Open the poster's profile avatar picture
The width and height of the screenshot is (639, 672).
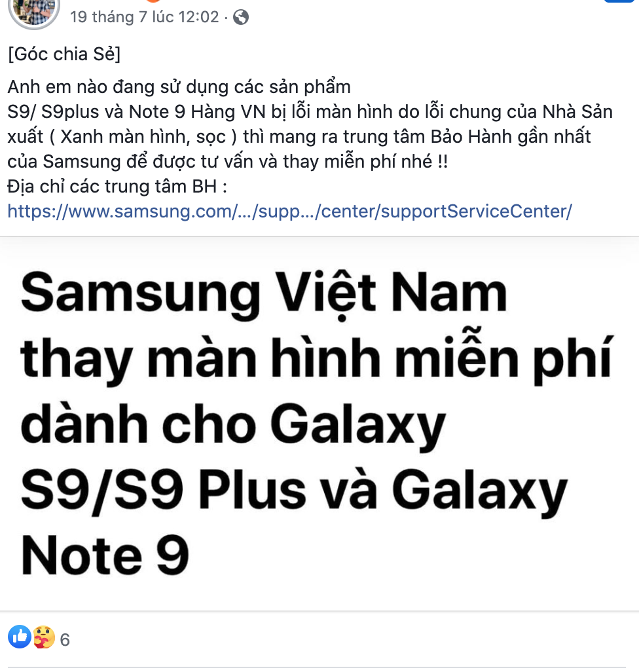coord(34,12)
